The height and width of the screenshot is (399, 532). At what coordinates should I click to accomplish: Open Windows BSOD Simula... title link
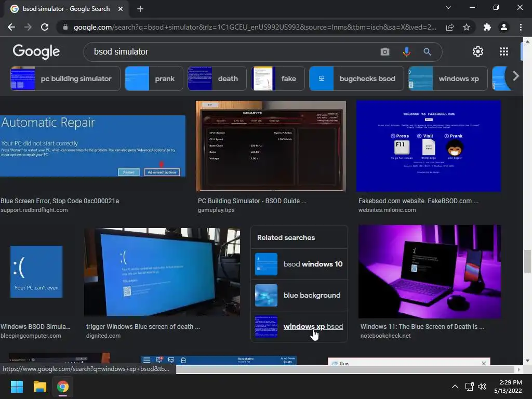tap(35, 326)
